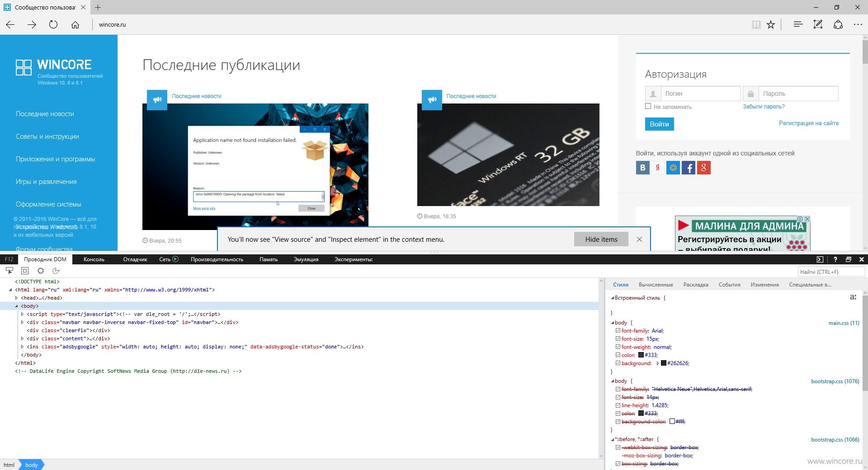The width and height of the screenshot is (868, 470).
Task: Expand the content div node
Action: (x=22, y=338)
